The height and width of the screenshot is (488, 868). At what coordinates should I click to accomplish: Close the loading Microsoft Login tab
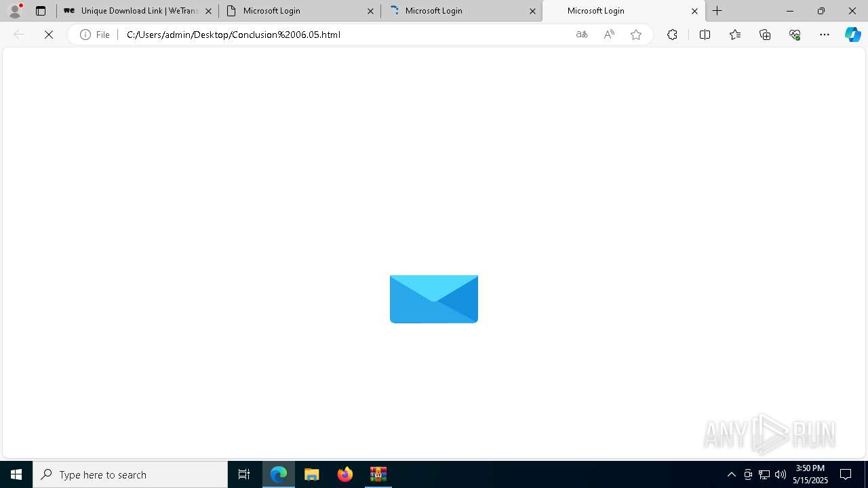(x=532, y=11)
